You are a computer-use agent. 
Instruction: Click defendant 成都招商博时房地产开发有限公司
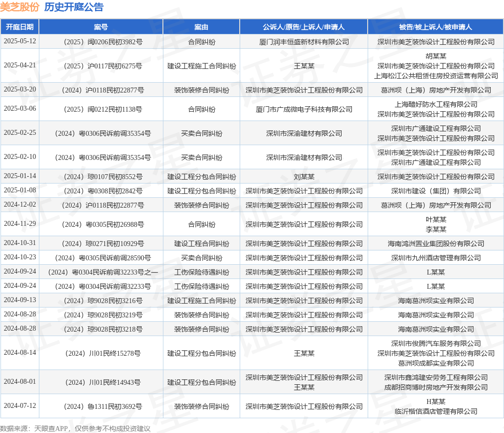point(436,387)
